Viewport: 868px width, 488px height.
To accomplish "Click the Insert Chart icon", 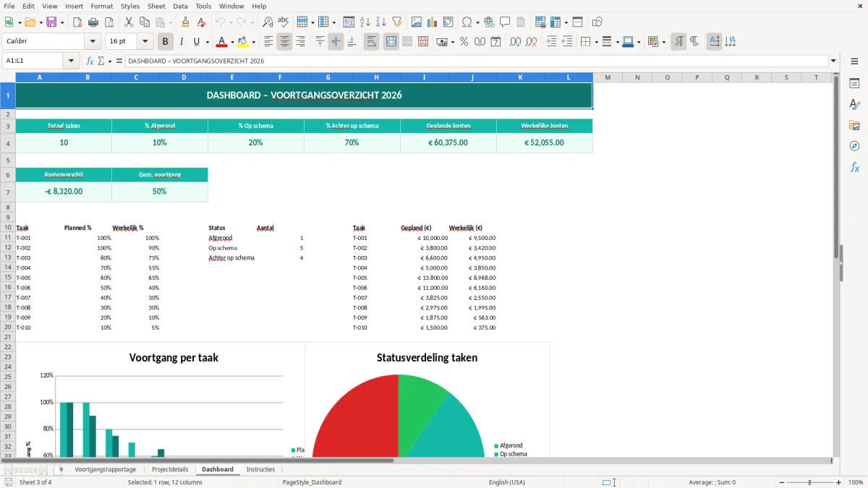I will 433,22.
